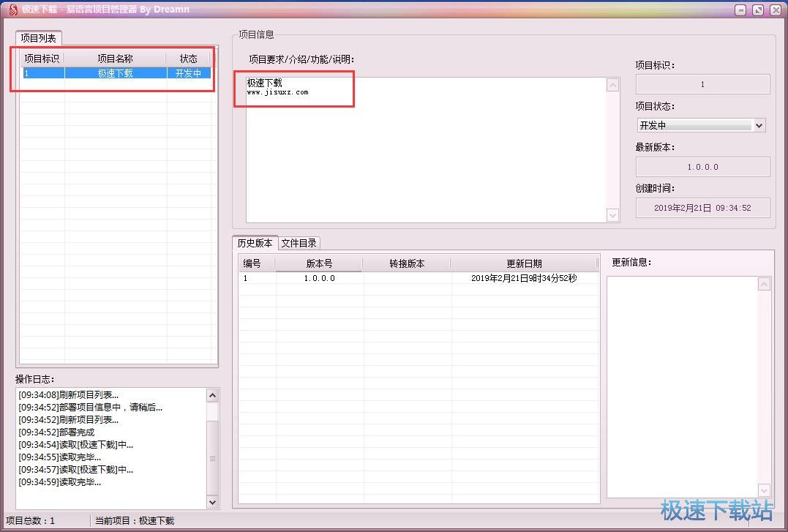Viewport: 788px width, 532px height.
Task: Sort by 项目名称 column header
Action: coord(115,59)
